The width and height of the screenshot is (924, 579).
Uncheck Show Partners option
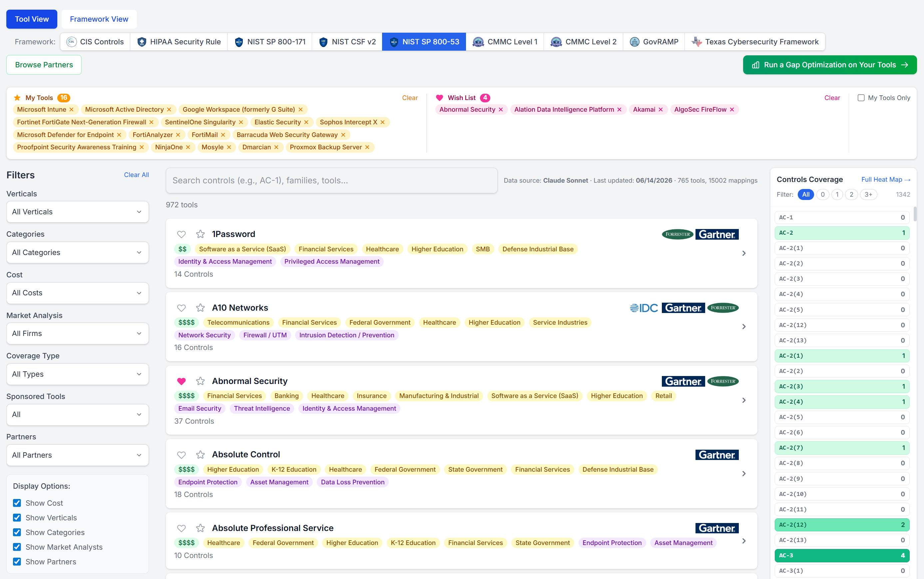pos(17,562)
